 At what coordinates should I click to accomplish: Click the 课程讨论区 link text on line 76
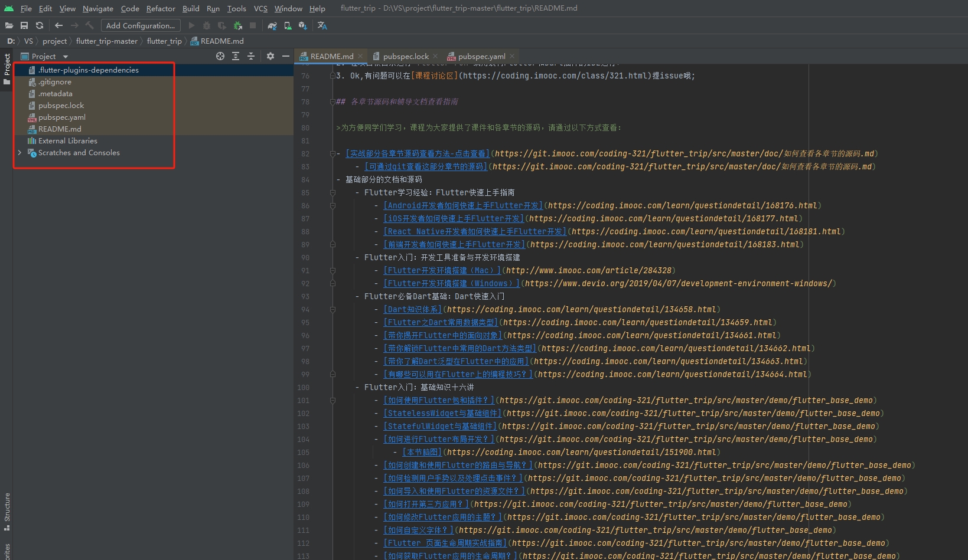(435, 76)
